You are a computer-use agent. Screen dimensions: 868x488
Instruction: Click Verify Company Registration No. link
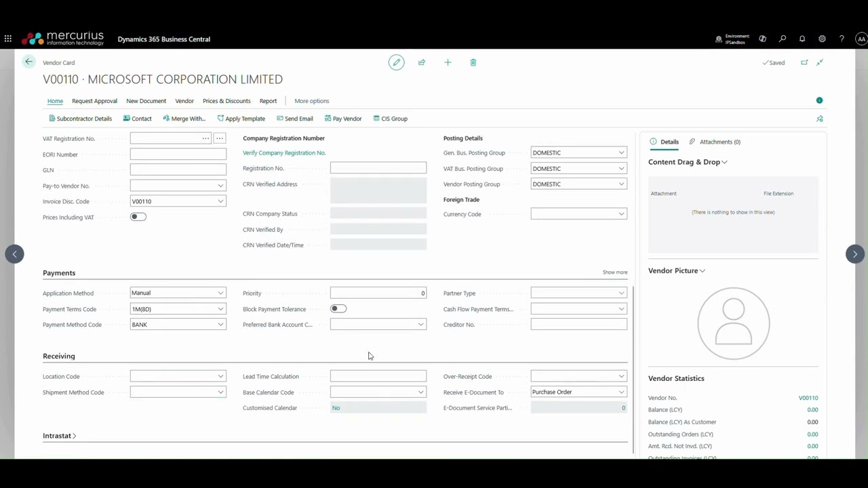(x=284, y=153)
